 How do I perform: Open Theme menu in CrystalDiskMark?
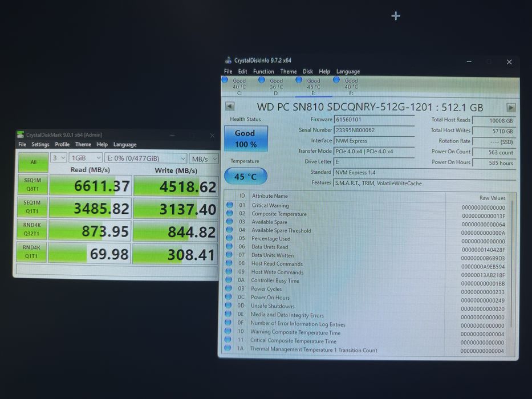click(83, 144)
